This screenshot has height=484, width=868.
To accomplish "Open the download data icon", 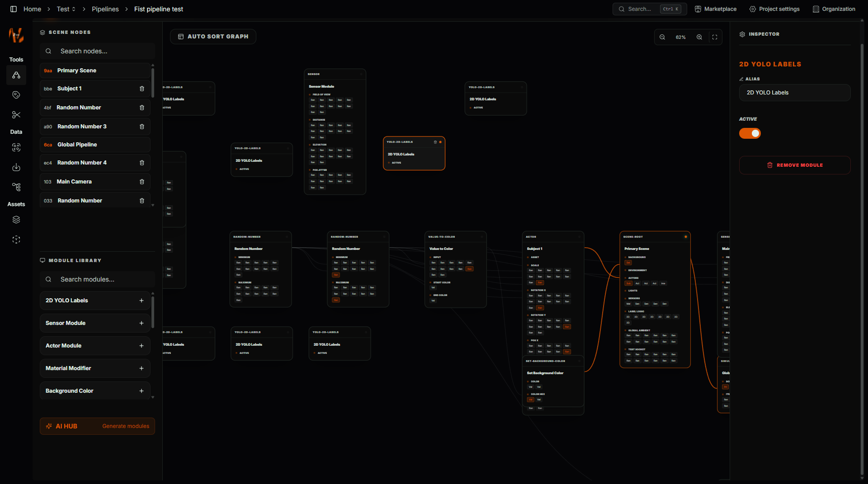I will coord(16,167).
